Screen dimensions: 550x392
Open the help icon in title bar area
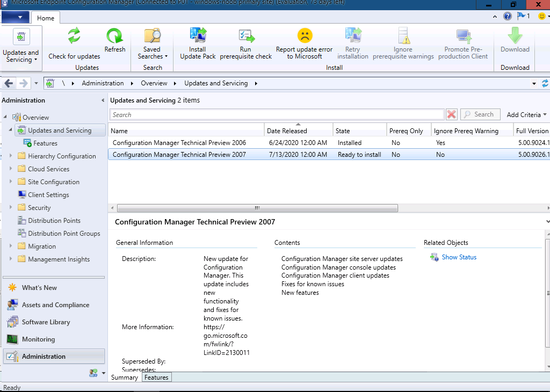point(507,16)
